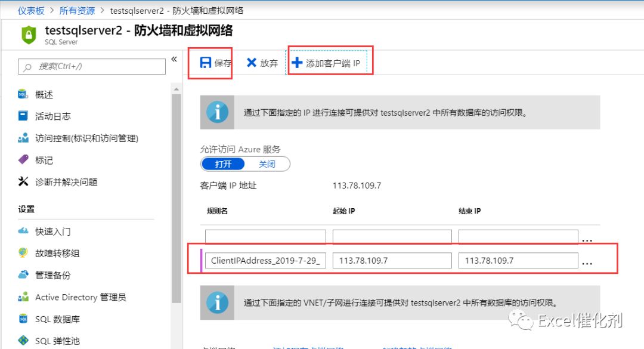Viewport: 644px width, 349px height.
Task: Switch Azure services access to 关闭
Action: pyautogui.click(x=267, y=164)
